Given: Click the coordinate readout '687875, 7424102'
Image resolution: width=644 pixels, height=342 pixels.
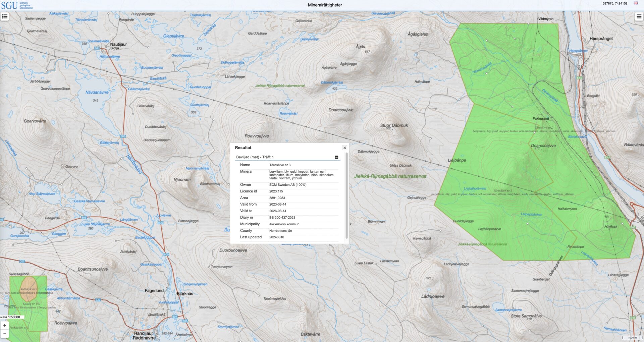Looking at the screenshot, I should (x=615, y=3).
